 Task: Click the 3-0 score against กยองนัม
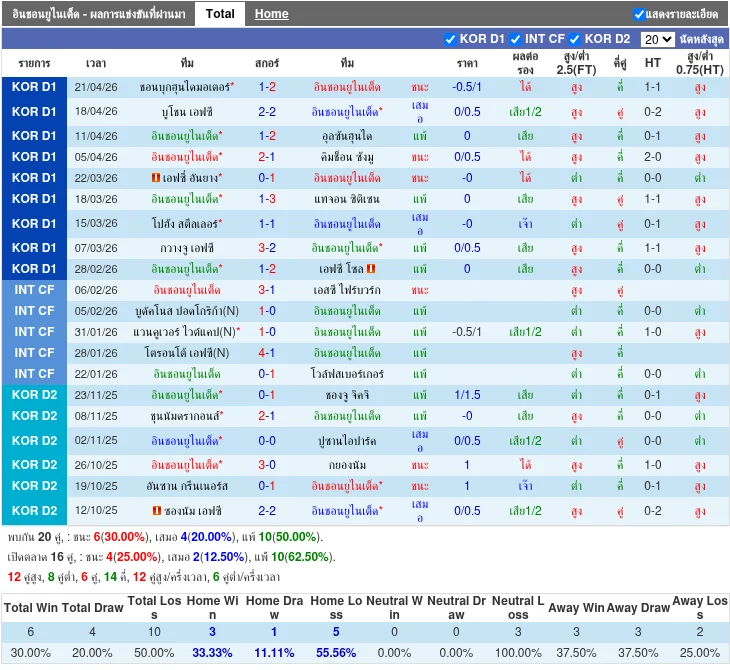(267, 465)
